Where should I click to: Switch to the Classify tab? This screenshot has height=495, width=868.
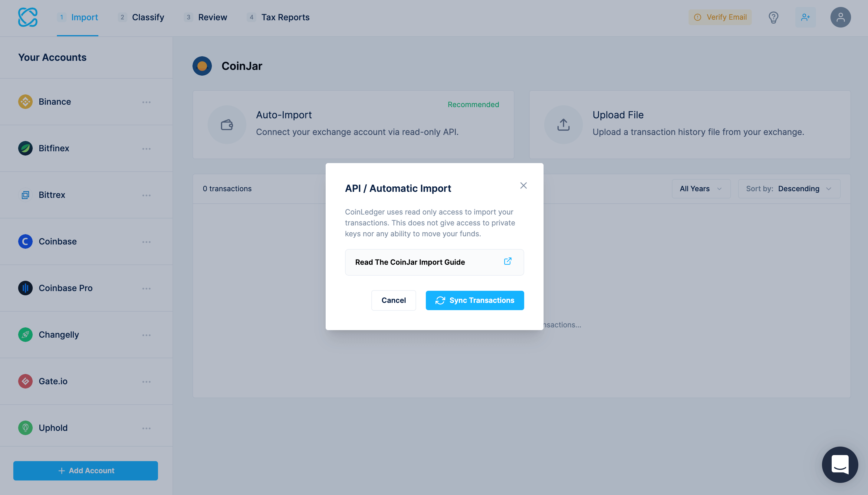pyautogui.click(x=148, y=17)
